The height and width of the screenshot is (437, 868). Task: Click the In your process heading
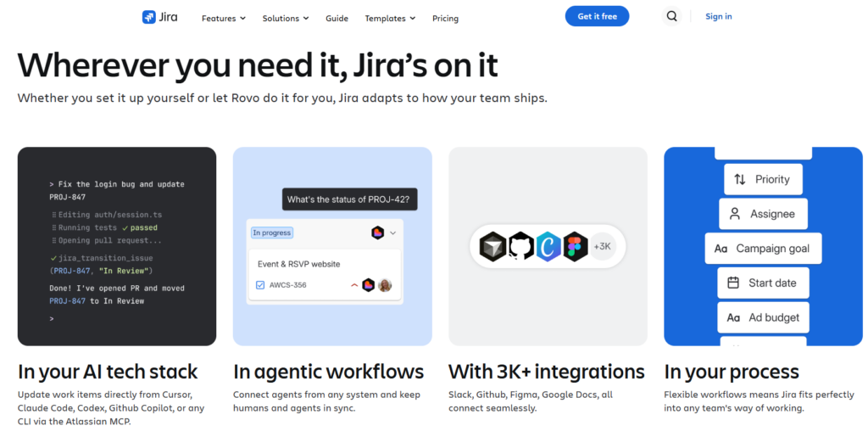(732, 372)
